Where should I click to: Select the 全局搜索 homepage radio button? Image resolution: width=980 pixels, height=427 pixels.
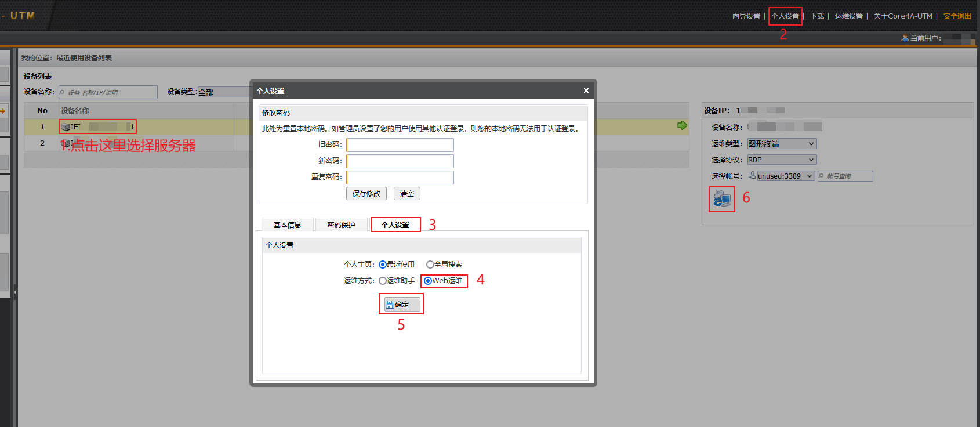[x=430, y=265]
